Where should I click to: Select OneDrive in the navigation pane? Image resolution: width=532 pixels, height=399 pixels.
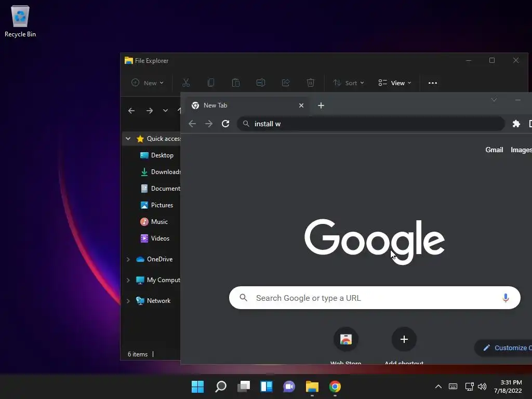pos(154,259)
